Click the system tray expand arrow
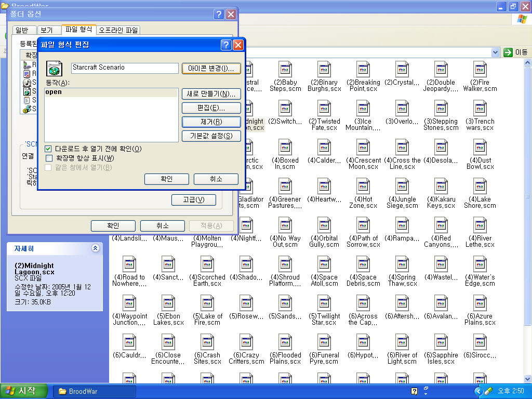The image size is (532, 399). (478, 392)
